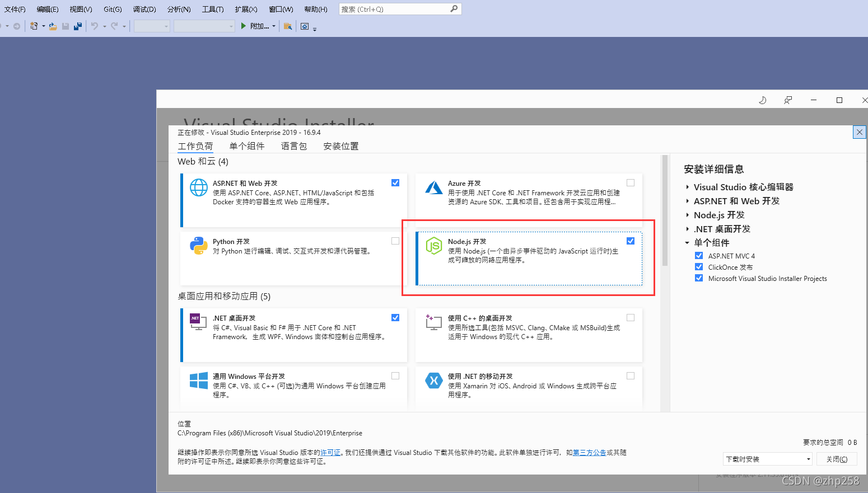
Task: Click the New Project toolbar icon
Action: pos(34,26)
